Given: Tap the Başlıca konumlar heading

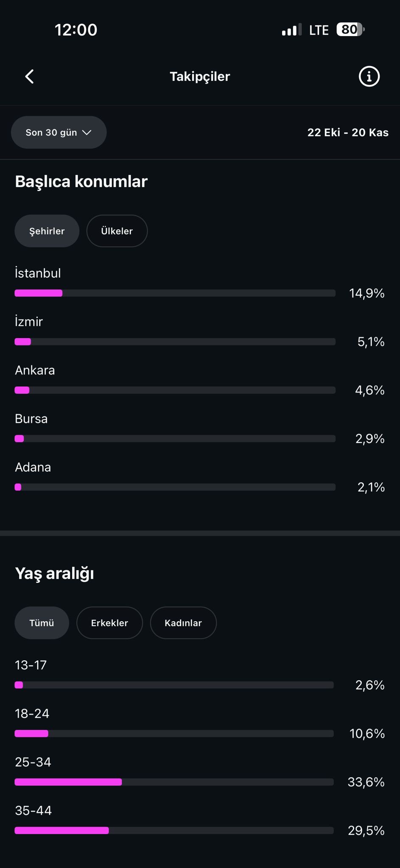Looking at the screenshot, I should [81, 181].
